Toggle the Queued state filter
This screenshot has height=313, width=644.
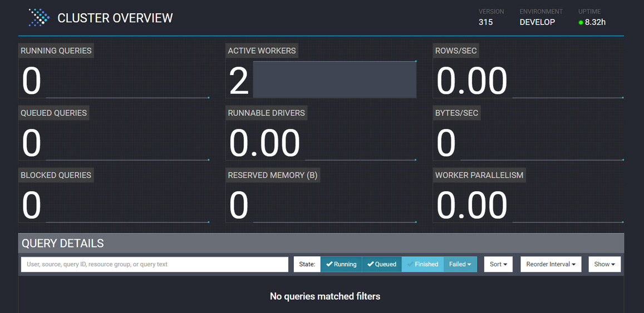pos(381,264)
